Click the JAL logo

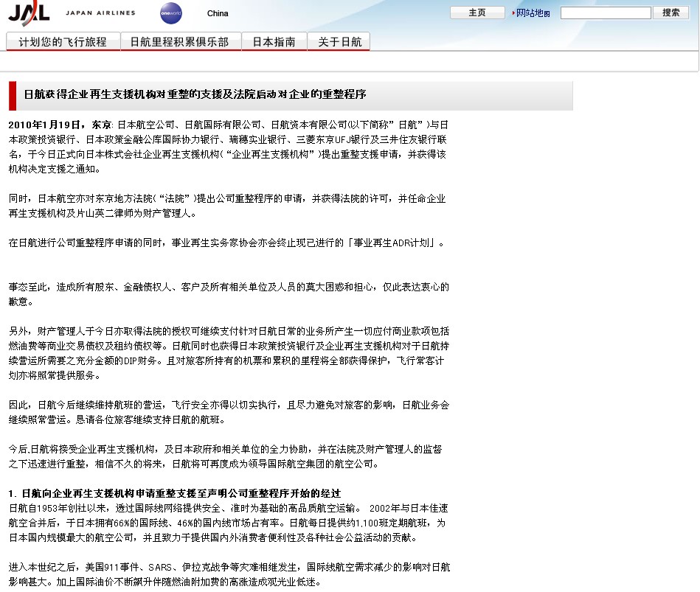tap(29, 13)
